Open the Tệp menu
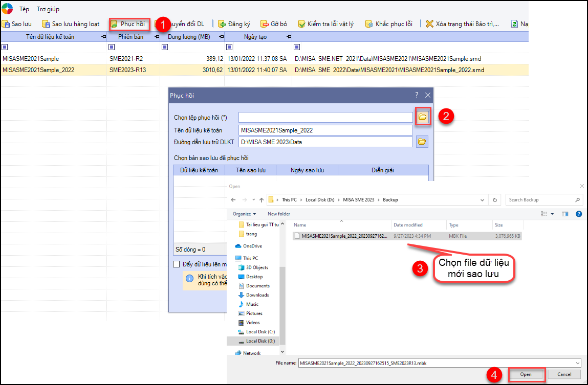The image size is (588, 385). click(25, 9)
